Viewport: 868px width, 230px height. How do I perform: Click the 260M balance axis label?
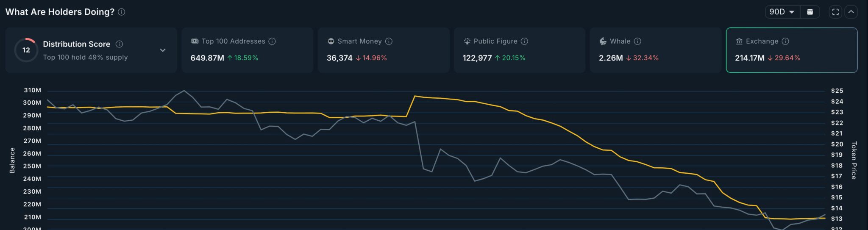(x=33, y=154)
